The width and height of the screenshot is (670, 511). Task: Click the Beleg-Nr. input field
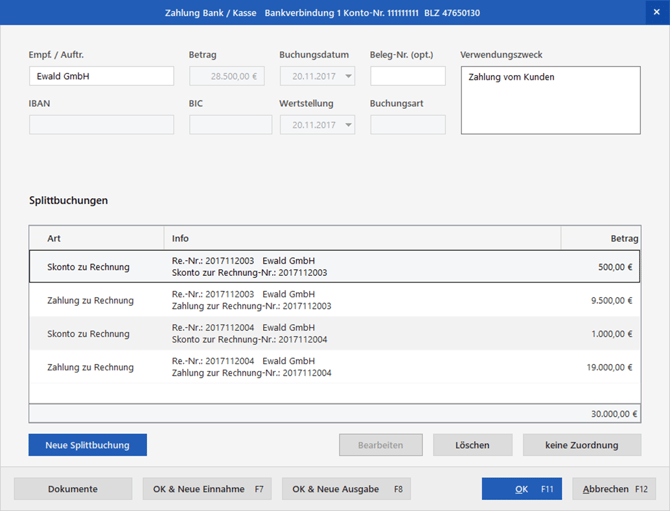click(x=407, y=76)
